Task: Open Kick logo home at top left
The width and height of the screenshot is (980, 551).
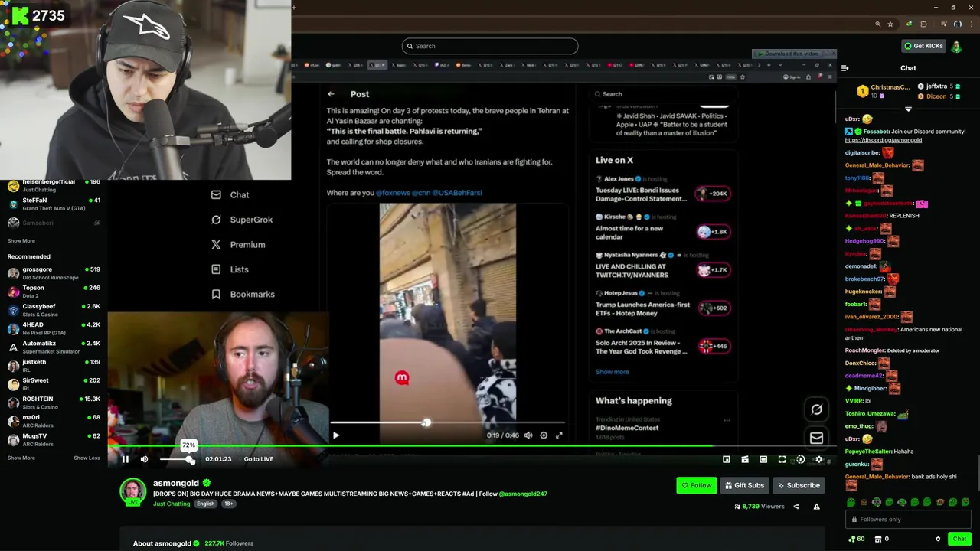Action: coord(20,16)
